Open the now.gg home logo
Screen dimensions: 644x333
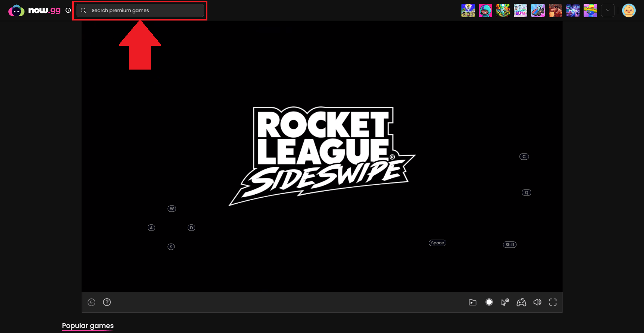click(34, 10)
